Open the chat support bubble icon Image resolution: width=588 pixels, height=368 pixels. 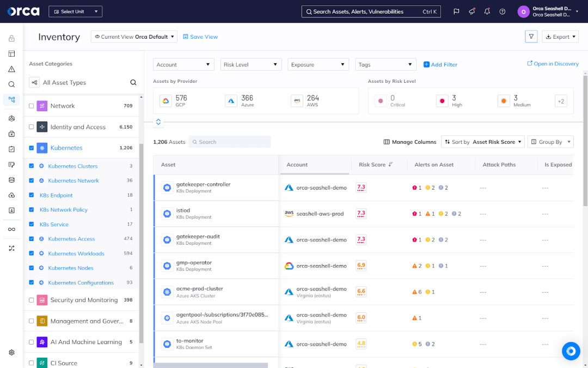click(x=571, y=352)
